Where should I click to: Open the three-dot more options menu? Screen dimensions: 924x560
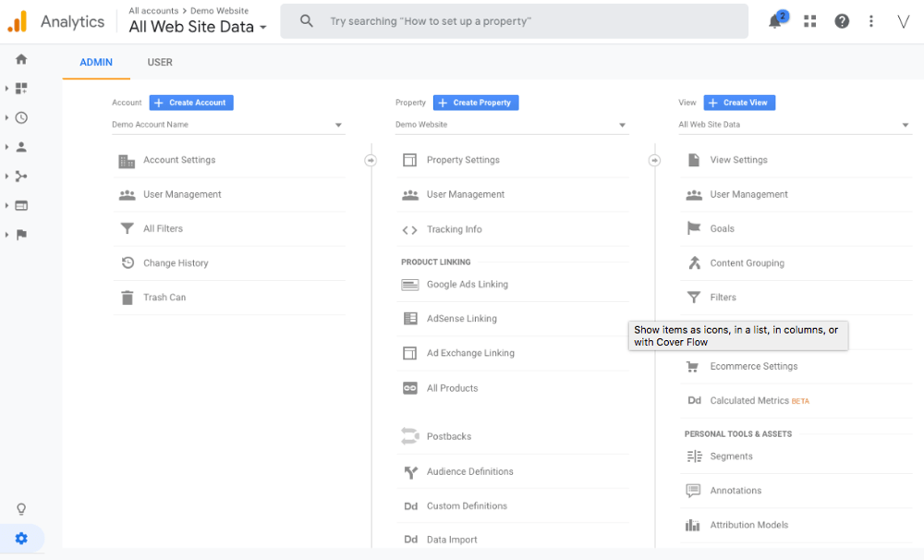[x=871, y=21]
